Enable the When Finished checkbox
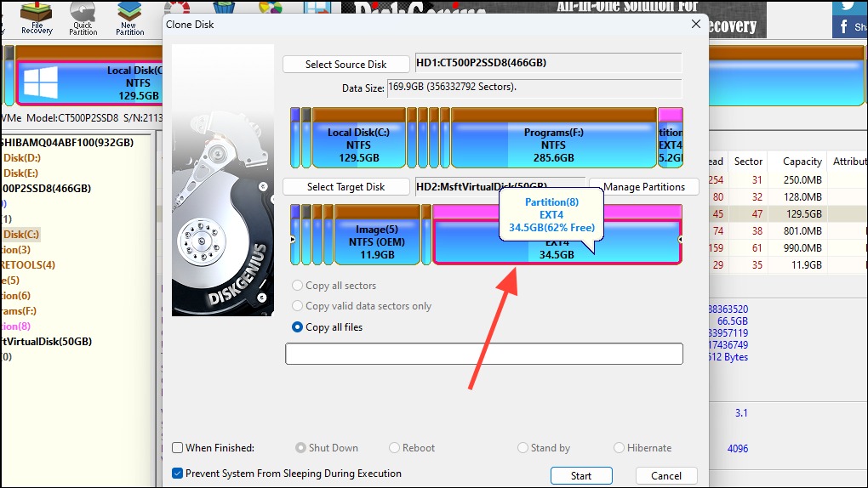Viewport: 868px width, 488px height. (x=178, y=447)
